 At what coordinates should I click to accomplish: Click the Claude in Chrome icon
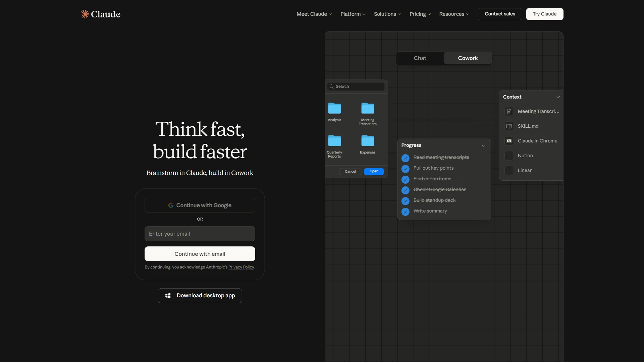click(x=509, y=141)
